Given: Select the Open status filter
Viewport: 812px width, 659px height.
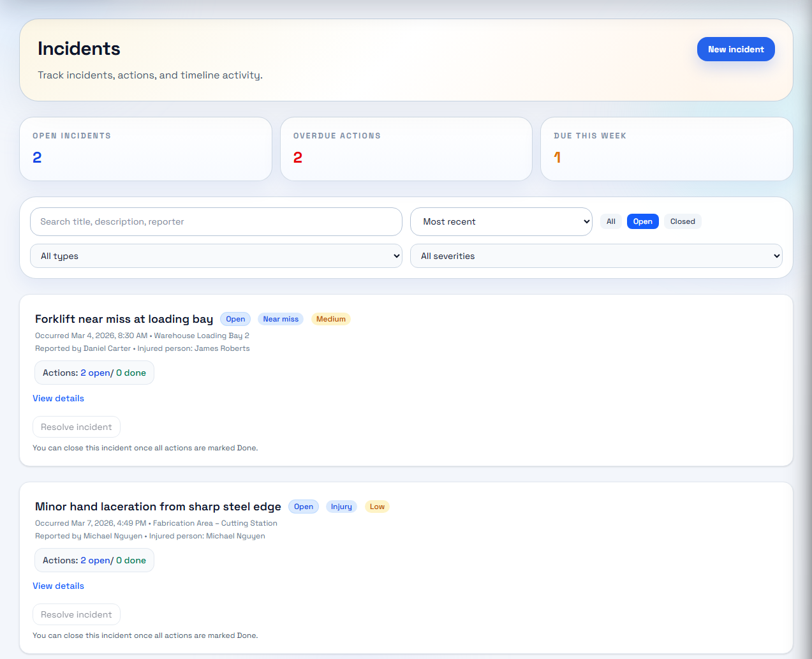Looking at the screenshot, I should 643,221.
